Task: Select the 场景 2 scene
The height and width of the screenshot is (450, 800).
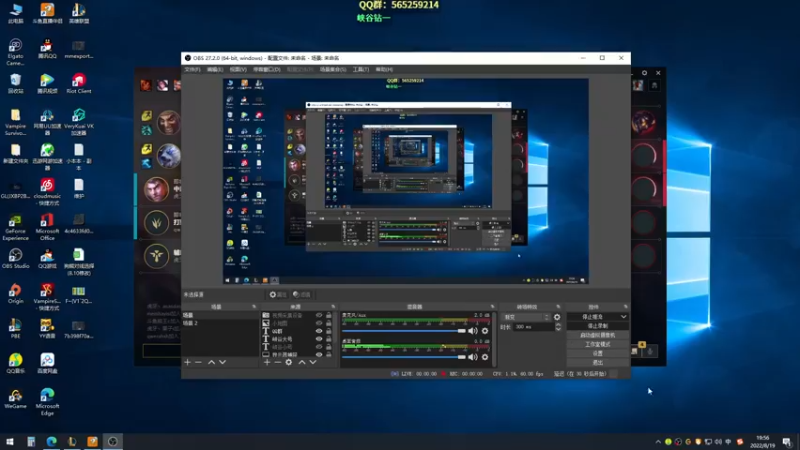Action: tap(220, 323)
